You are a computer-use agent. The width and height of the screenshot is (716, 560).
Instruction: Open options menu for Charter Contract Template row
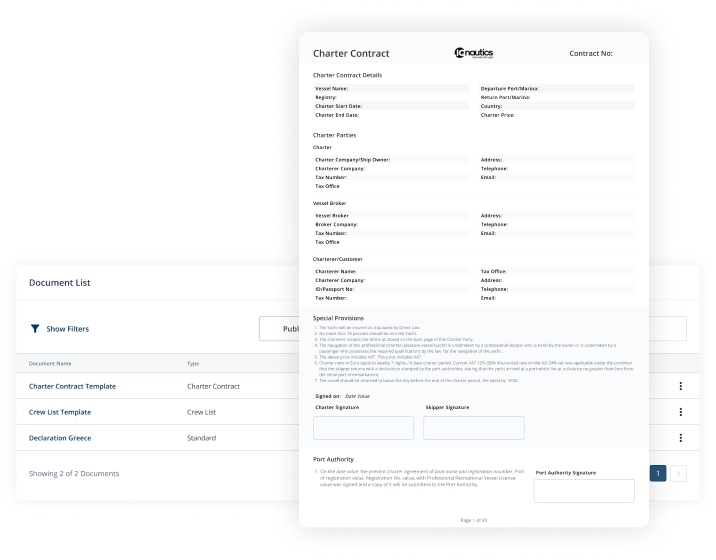point(680,386)
